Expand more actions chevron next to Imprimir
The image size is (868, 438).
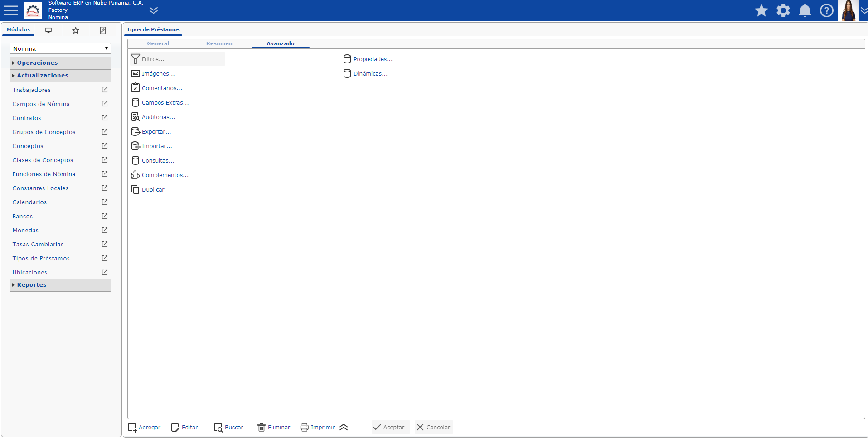[x=344, y=428]
